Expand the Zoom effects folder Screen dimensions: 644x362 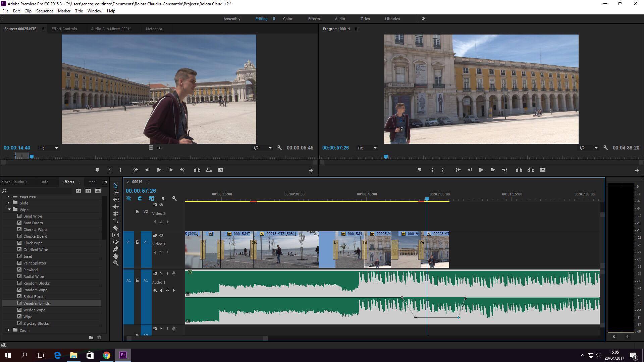(8, 330)
